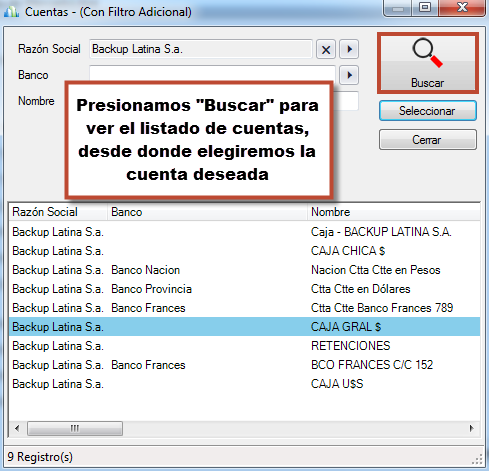Click the Buscar magnifier search button
Screen dimensions: 489x471
tap(428, 63)
